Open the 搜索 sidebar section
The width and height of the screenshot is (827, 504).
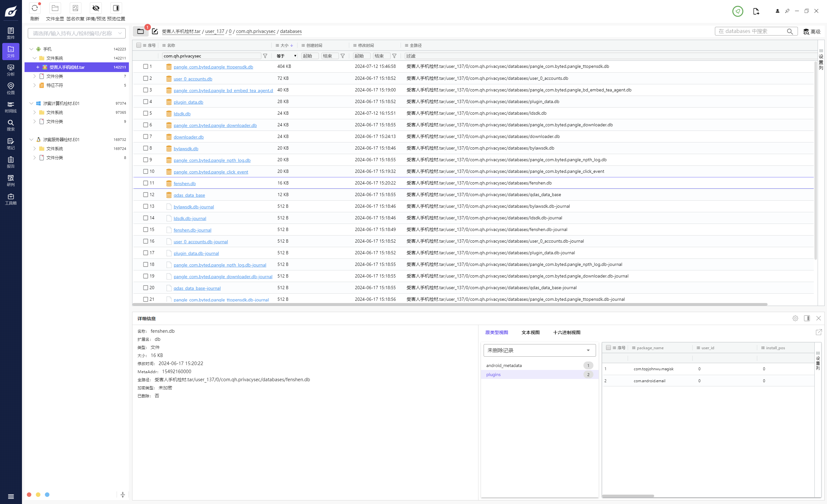click(x=11, y=125)
